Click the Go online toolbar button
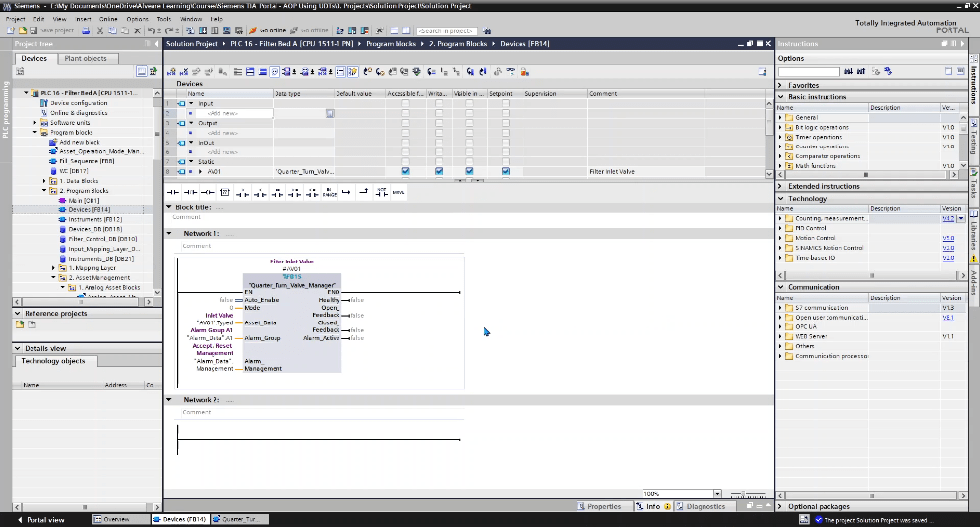The height and width of the screenshot is (527, 980). (x=269, y=30)
